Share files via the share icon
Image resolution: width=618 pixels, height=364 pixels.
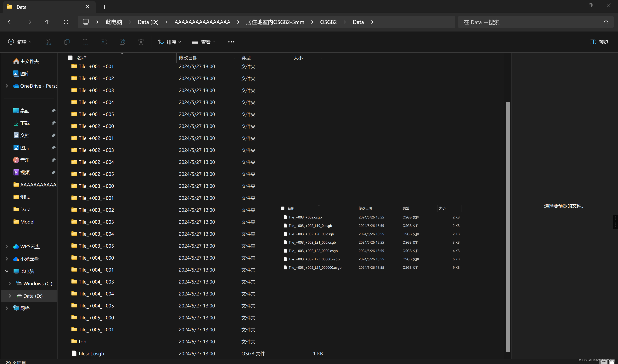point(122,42)
